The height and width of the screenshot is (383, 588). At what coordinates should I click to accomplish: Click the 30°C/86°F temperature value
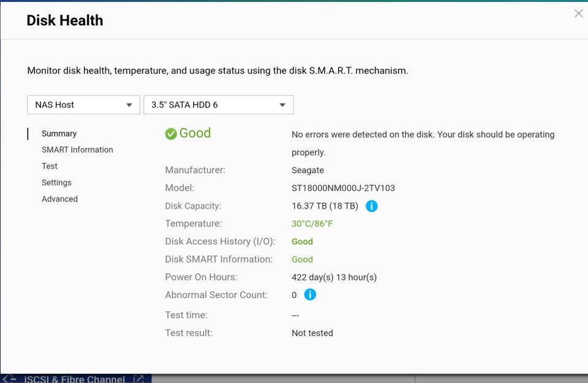click(x=312, y=224)
